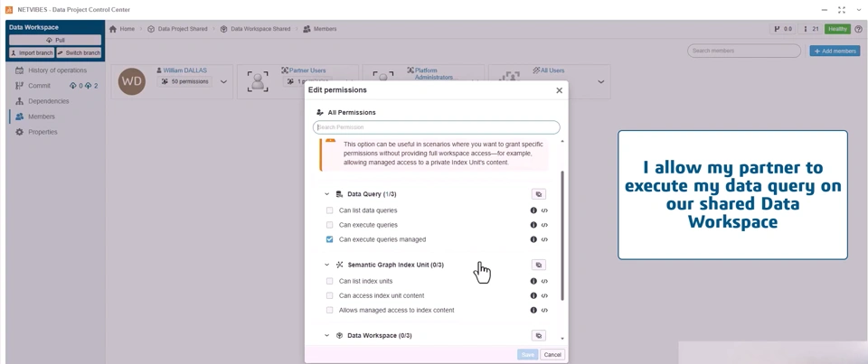Click copy icon for Data Query group

(539, 194)
